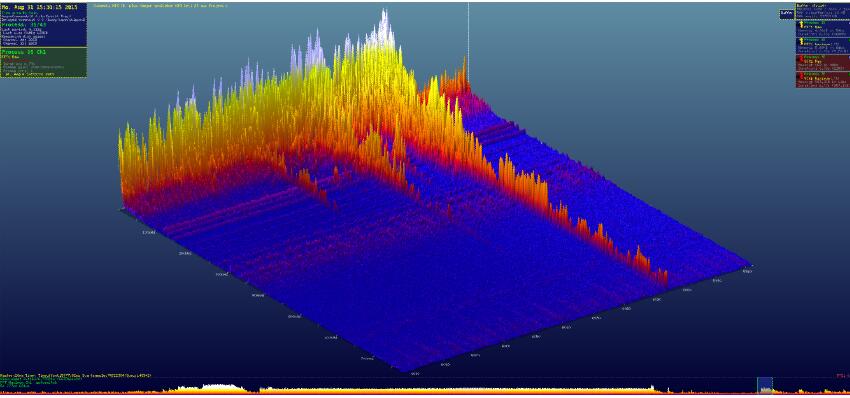Image resolution: width=850 pixels, height=398 pixels.
Task: Open the Buffer info panel
Action: [822, 11]
